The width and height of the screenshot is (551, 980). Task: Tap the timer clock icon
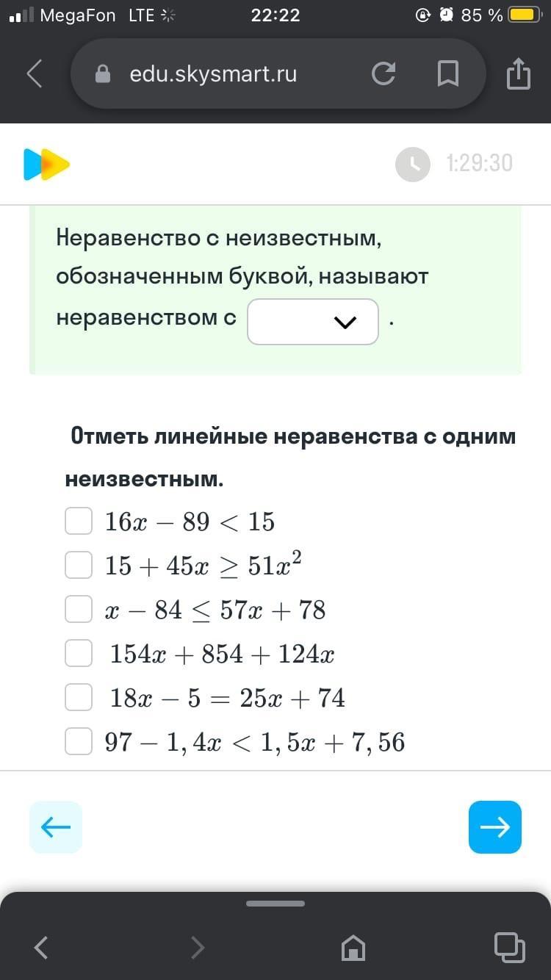pyautogui.click(x=413, y=164)
